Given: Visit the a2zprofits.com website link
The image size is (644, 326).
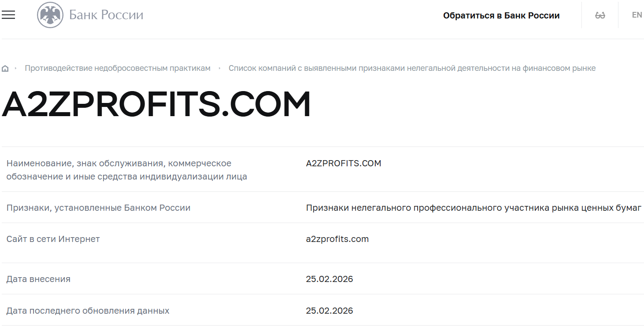Looking at the screenshot, I should 337,238.
